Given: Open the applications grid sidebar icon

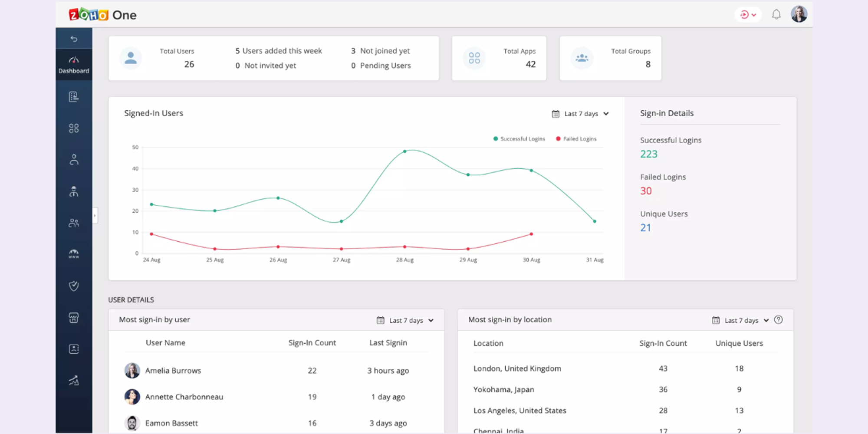Looking at the screenshot, I should (x=74, y=128).
